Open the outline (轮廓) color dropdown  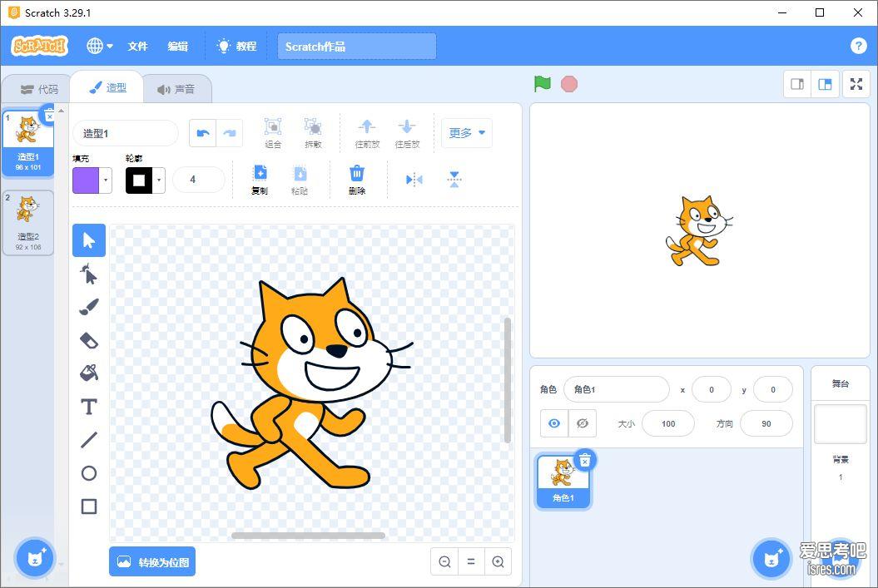[159, 180]
